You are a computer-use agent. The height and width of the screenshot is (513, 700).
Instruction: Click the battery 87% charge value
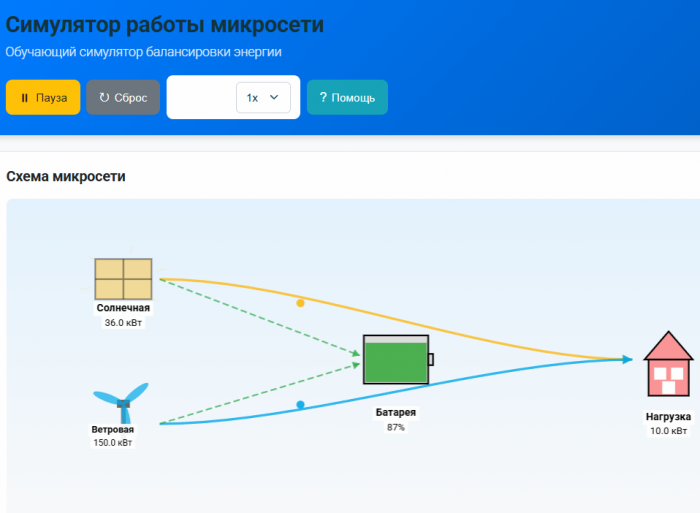[x=396, y=427]
